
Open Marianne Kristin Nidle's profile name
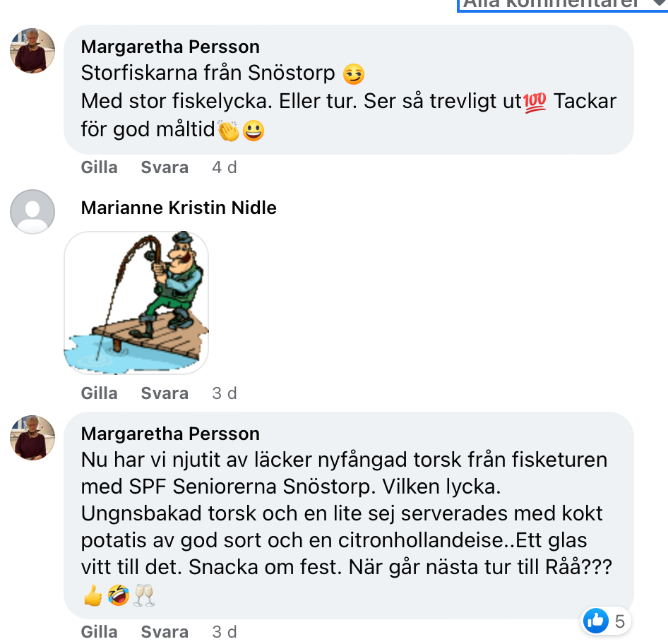(x=179, y=208)
